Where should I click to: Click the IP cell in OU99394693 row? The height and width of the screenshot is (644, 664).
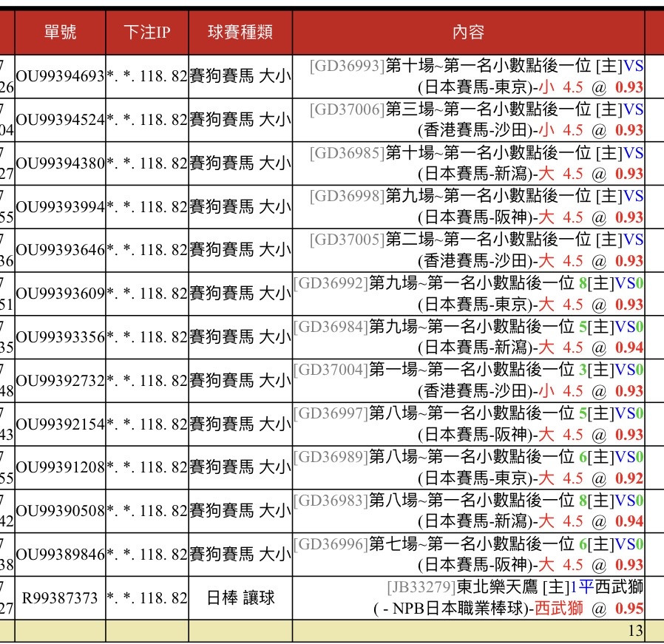pyautogui.click(x=147, y=77)
